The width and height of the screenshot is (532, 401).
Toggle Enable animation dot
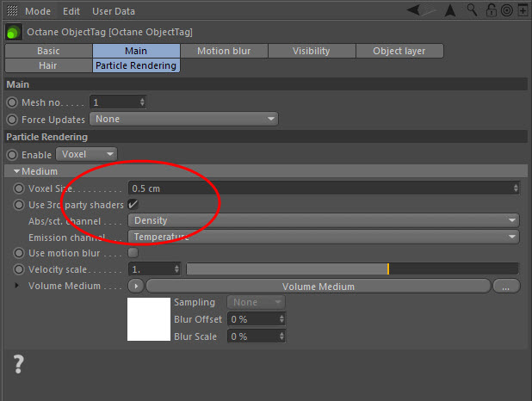[12, 155]
